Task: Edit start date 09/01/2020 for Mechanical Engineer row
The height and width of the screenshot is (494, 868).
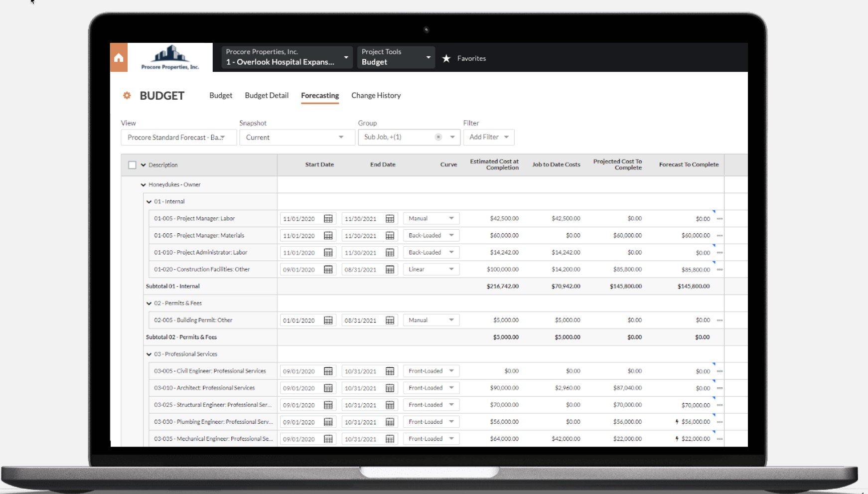Action: pyautogui.click(x=299, y=439)
